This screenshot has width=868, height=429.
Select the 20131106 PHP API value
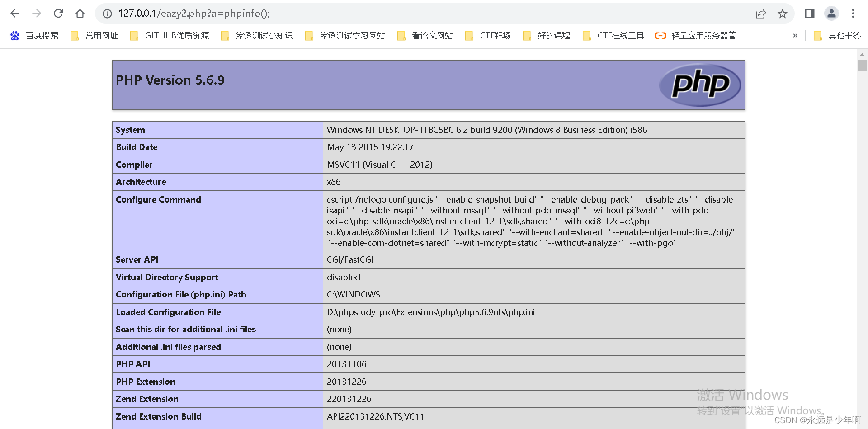347,364
